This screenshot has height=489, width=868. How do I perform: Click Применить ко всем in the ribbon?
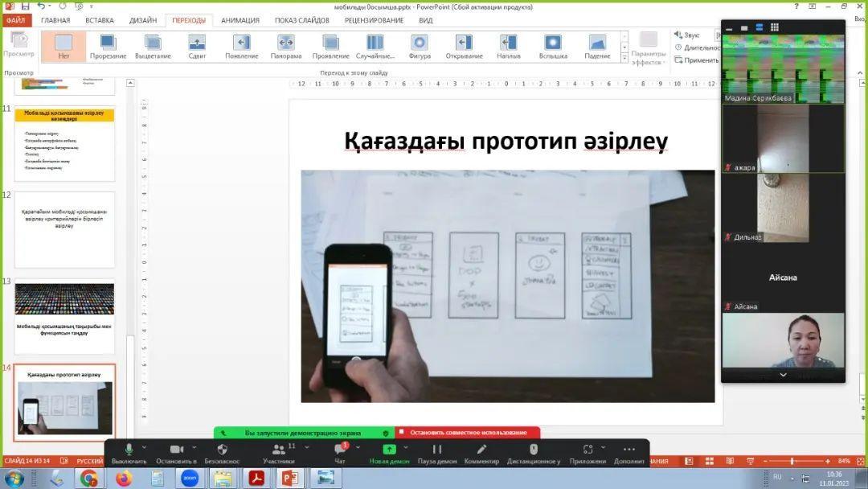point(697,60)
